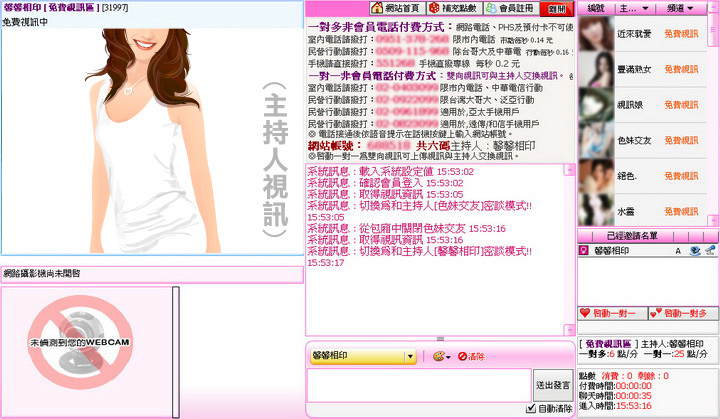This screenshot has height=419, width=720.
Task: Sort host list by 編號 column
Action: [x=595, y=8]
